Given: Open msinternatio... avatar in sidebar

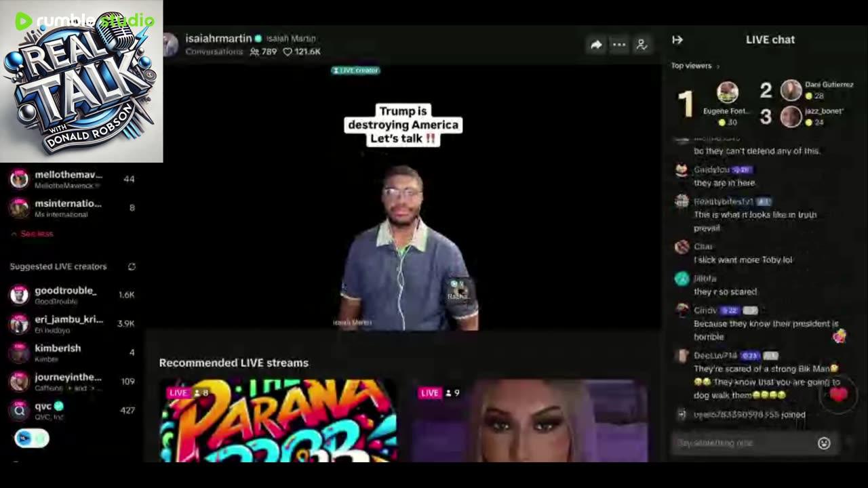Looking at the screenshot, I should pos(20,207).
